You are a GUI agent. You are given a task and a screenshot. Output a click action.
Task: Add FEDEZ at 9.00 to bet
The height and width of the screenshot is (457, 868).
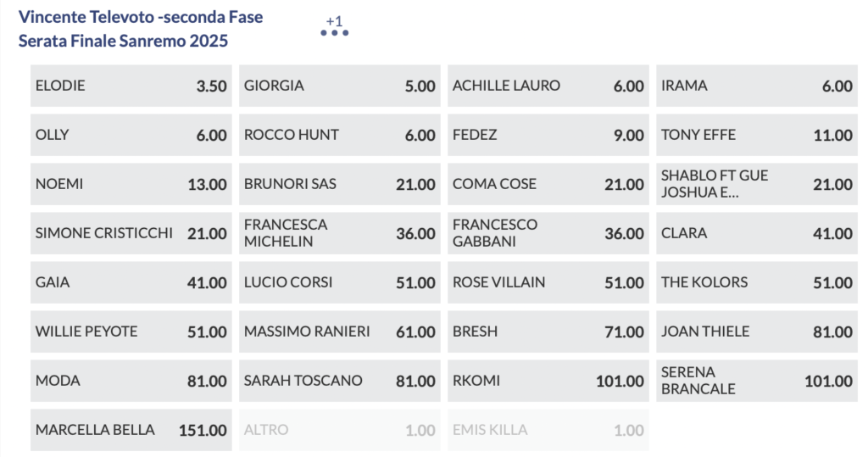pyautogui.click(x=548, y=135)
